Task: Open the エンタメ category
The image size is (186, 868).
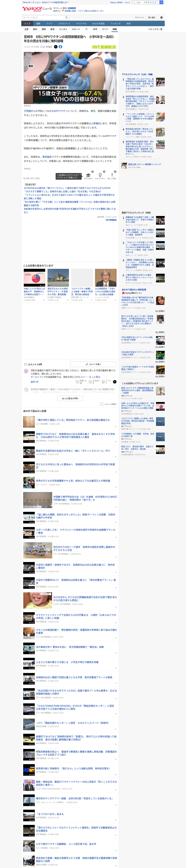Action: (63, 29)
